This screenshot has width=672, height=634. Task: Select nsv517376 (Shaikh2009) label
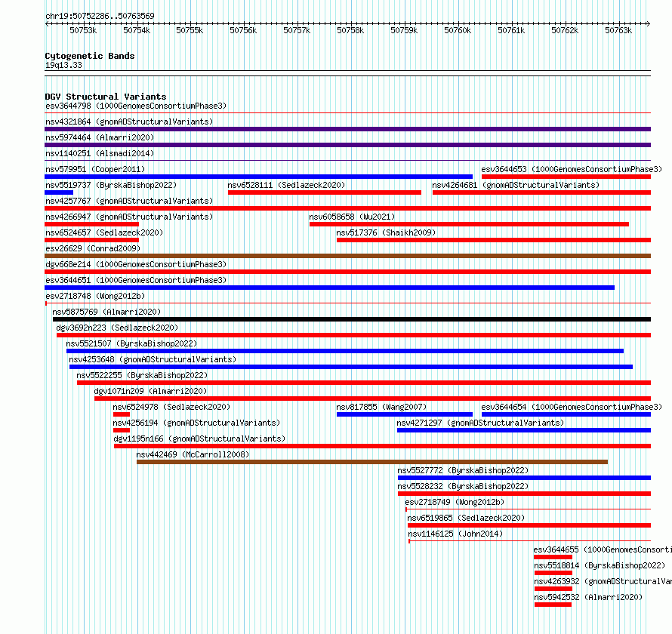[x=386, y=232]
